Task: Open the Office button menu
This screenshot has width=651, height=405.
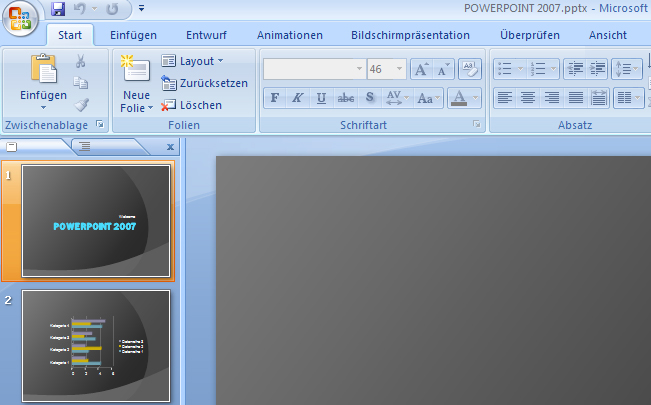Action: pyautogui.click(x=20, y=19)
